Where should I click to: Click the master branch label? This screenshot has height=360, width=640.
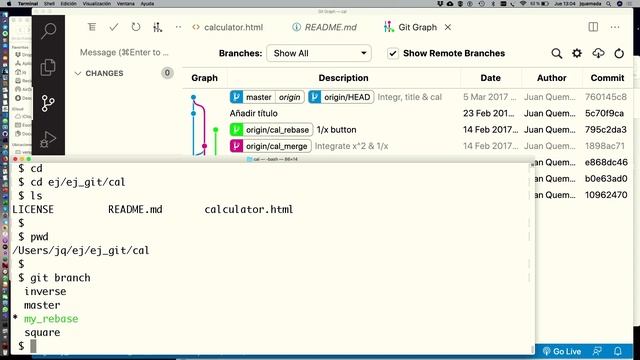click(259, 97)
